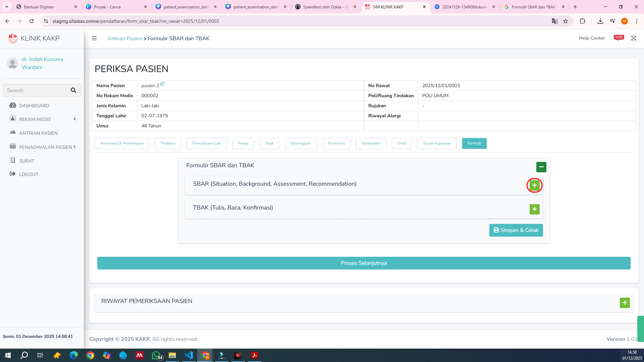
Task: Open Surat in the sidebar
Action: tap(26, 161)
